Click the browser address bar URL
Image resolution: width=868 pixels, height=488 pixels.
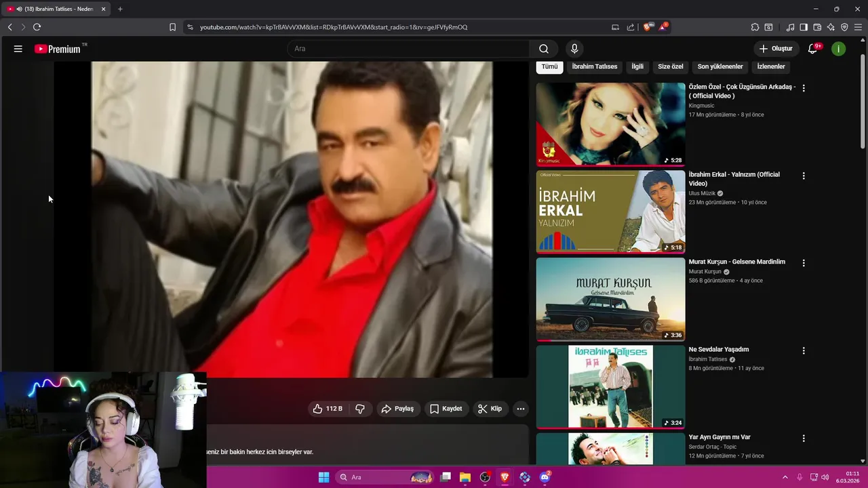click(334, 27)
